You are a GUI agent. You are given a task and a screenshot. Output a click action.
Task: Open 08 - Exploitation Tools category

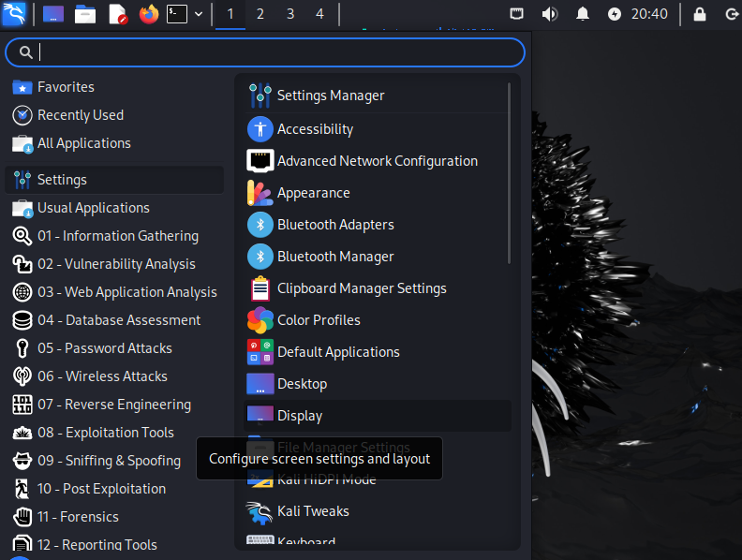pyautogui.click(x=113, y=433)
